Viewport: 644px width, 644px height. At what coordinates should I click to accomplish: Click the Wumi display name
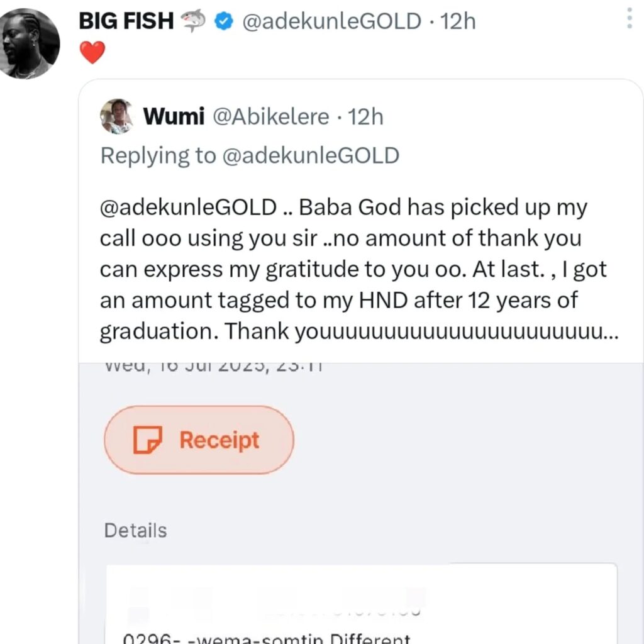174,117
